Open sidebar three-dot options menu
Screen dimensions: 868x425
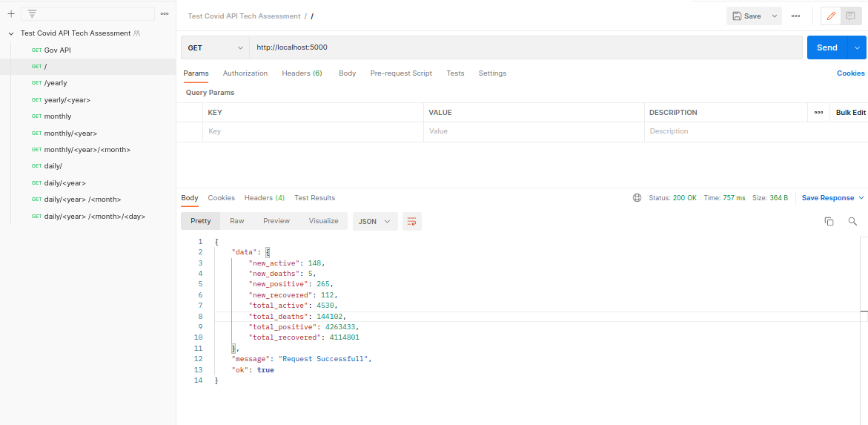[x=165, y=14]
